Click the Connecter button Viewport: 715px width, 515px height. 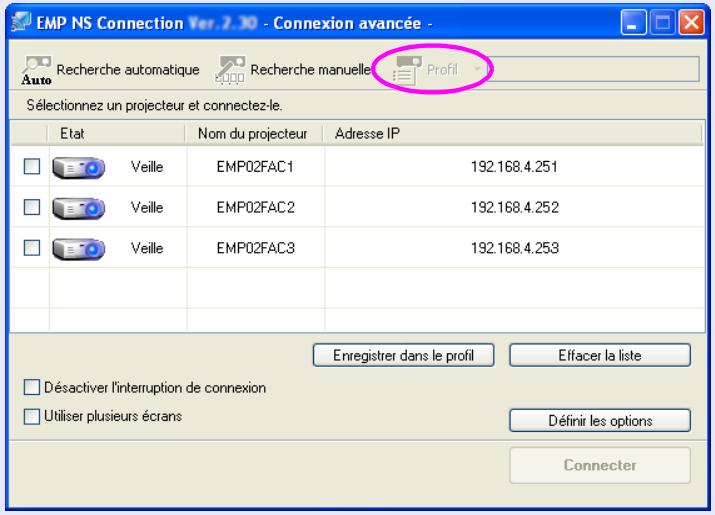pyautogui.click(x=600, y=465)
